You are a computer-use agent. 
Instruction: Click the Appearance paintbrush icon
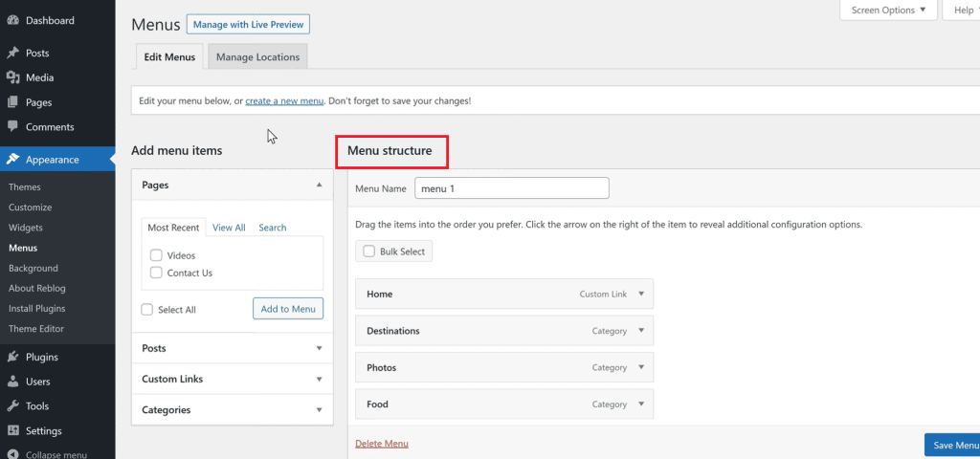12,160
